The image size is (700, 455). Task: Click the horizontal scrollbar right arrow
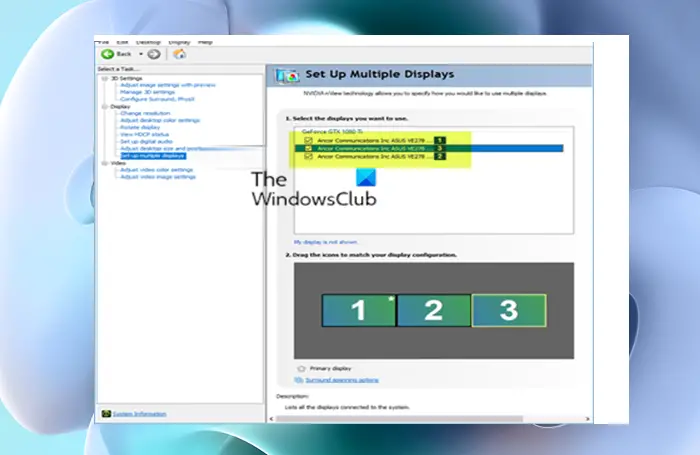(588, 419)
